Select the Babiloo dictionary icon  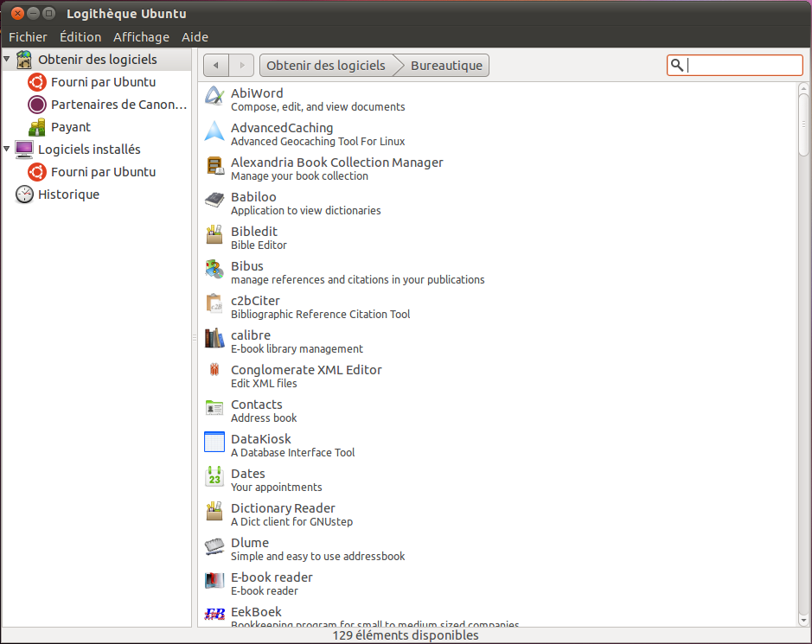pos(214,200)
